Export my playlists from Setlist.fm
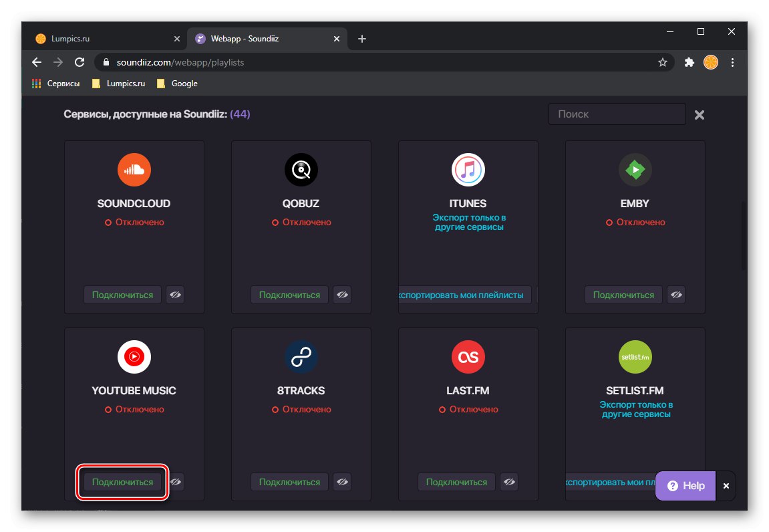The image size is (769, 532). tap(610, 482)
